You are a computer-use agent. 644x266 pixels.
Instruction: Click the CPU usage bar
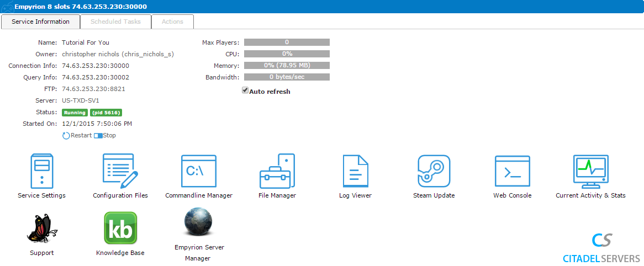[287, 54]
